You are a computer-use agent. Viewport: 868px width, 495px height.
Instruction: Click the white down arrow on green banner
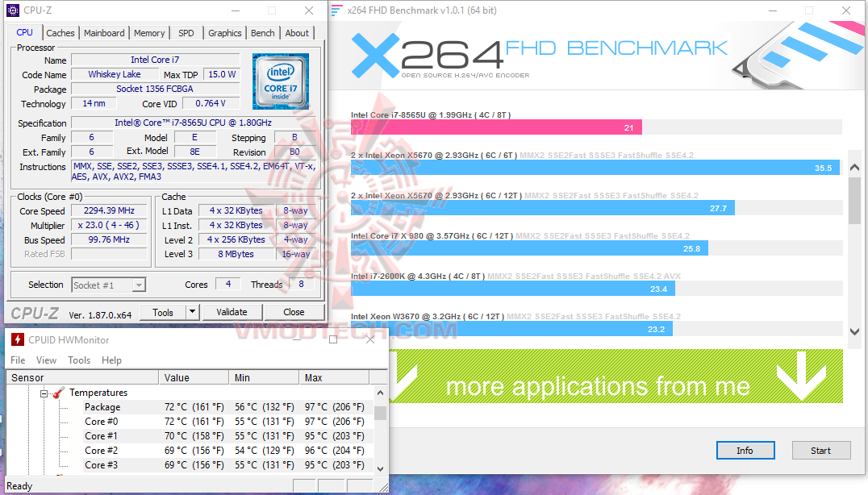tap(801, 376)
